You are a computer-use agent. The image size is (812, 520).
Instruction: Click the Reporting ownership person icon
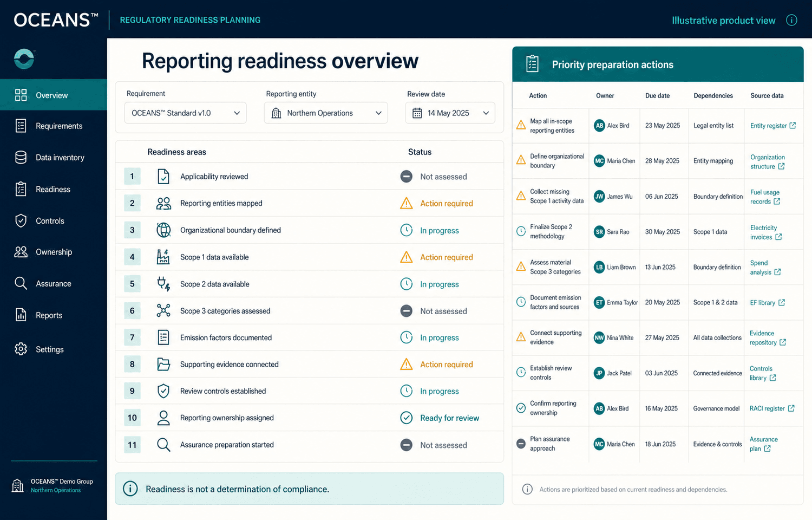163,418
